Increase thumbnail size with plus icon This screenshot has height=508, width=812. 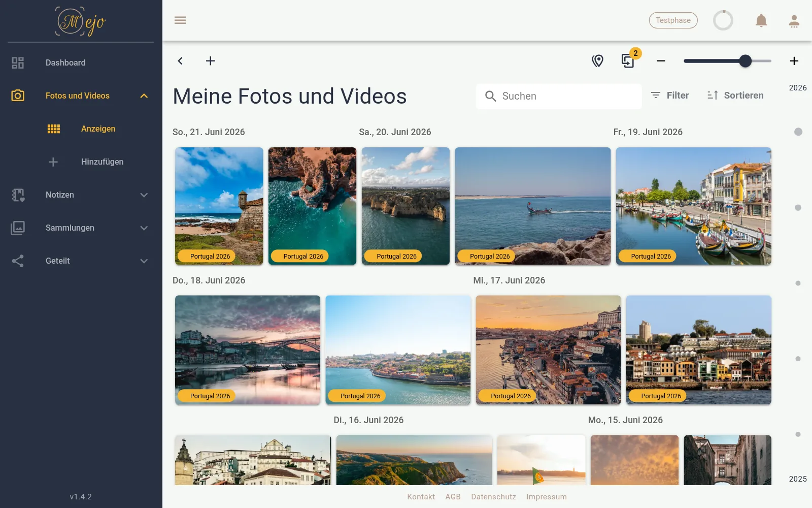point(794,61)
